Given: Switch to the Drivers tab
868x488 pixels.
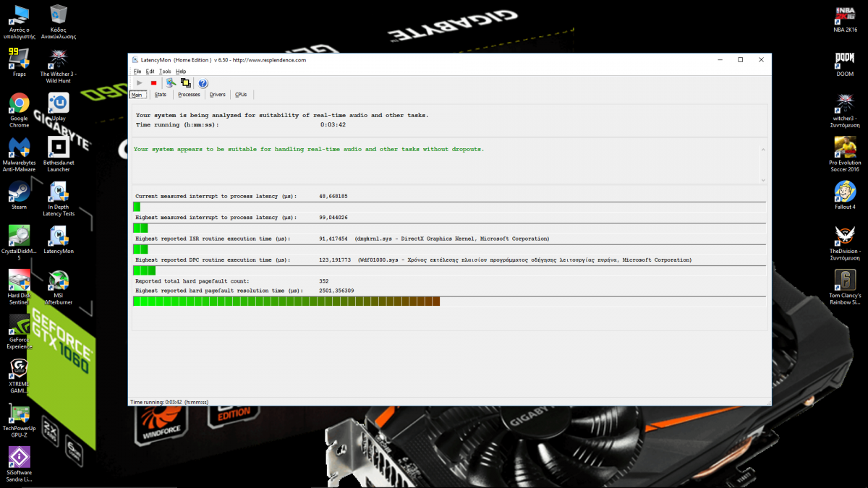Looking at the screenshot, I should (x=218, y=95).
